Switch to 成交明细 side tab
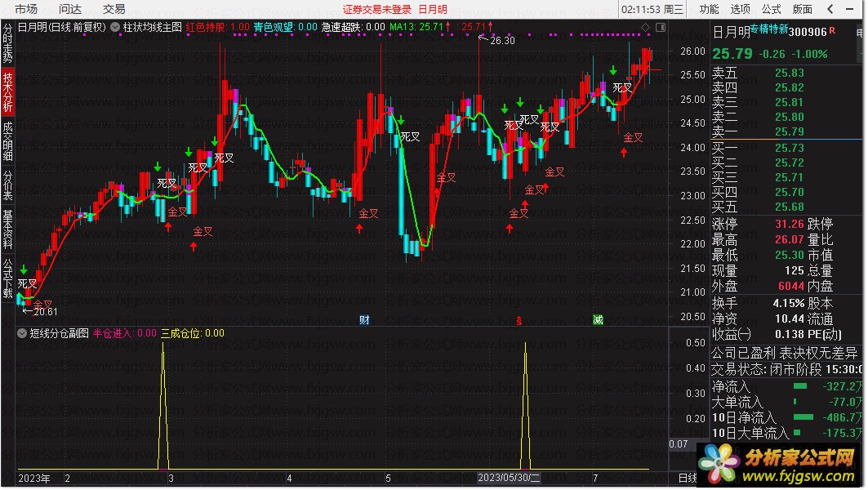868x490 pixels. coord(7,142)
